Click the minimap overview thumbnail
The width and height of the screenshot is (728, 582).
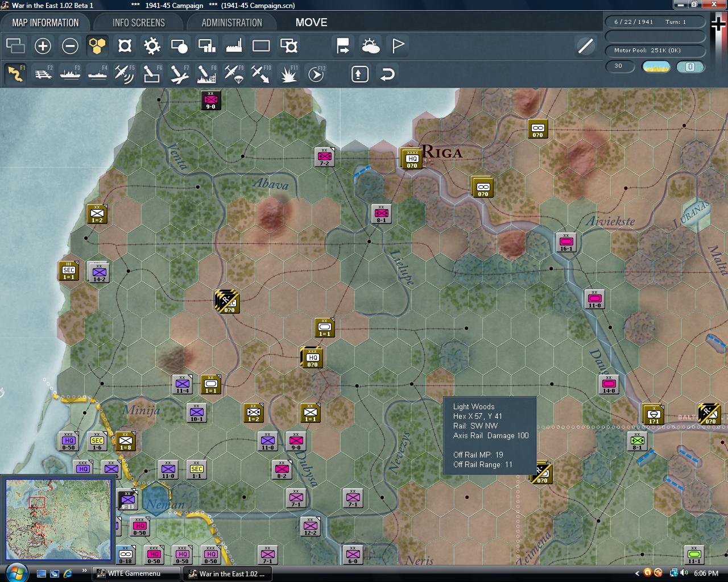coord(59,519)
